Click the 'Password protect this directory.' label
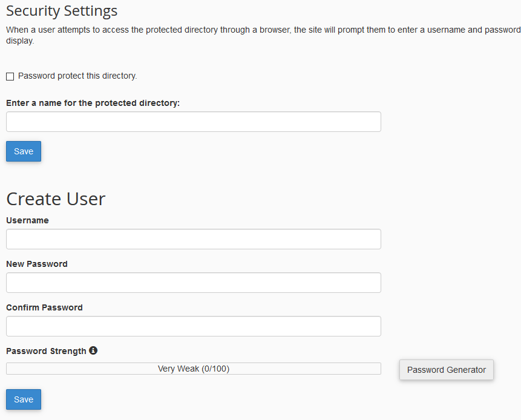 pos(77,76)
